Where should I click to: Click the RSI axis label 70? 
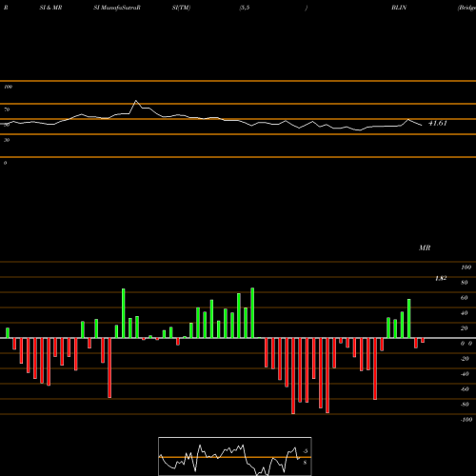point(7,109)
